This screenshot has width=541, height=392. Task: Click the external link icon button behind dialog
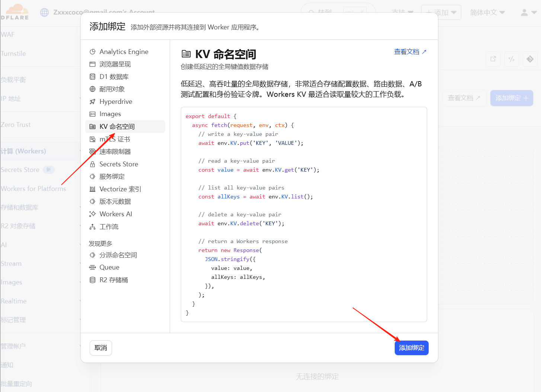(x=493, y=59)
